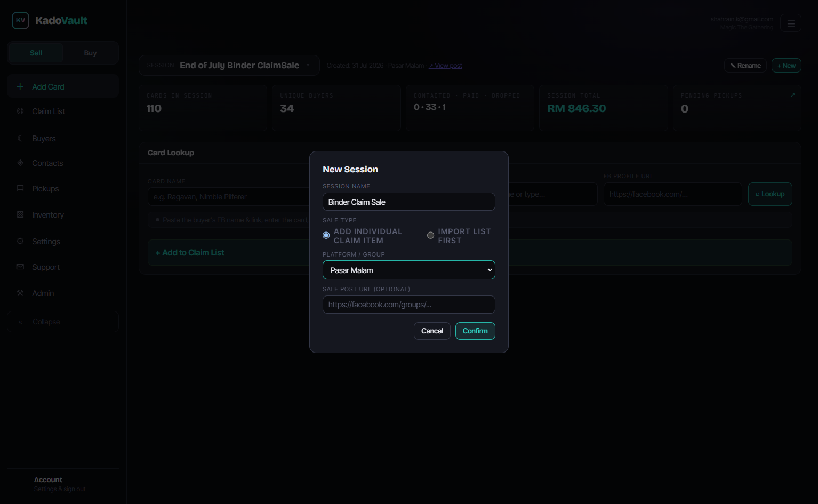Switch to the Buy tab
Screen dimensions: 818x504
[x=90, y=53]
